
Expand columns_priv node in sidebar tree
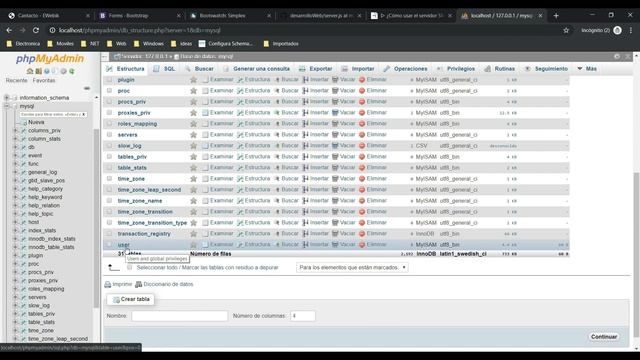pos(16,131)
